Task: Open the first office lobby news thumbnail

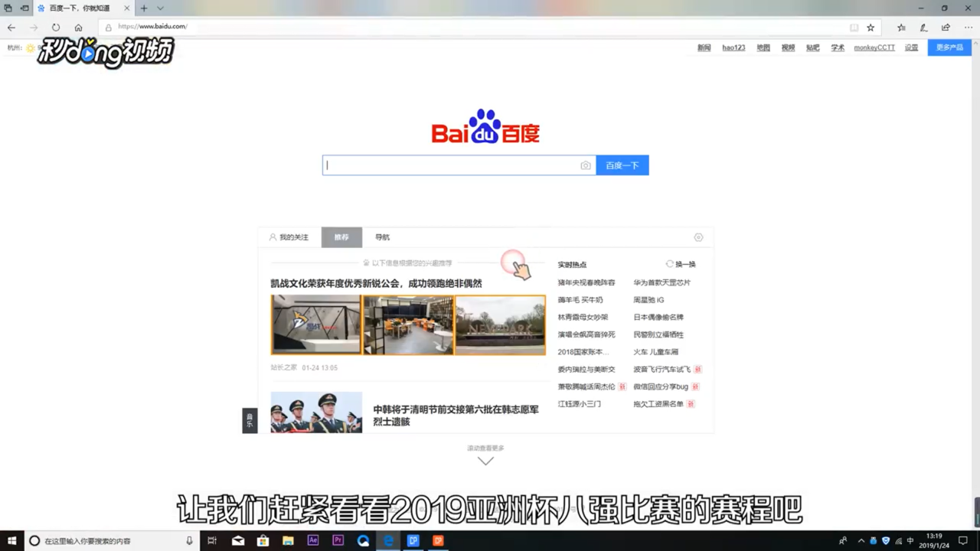Action: tap(315, 324)
